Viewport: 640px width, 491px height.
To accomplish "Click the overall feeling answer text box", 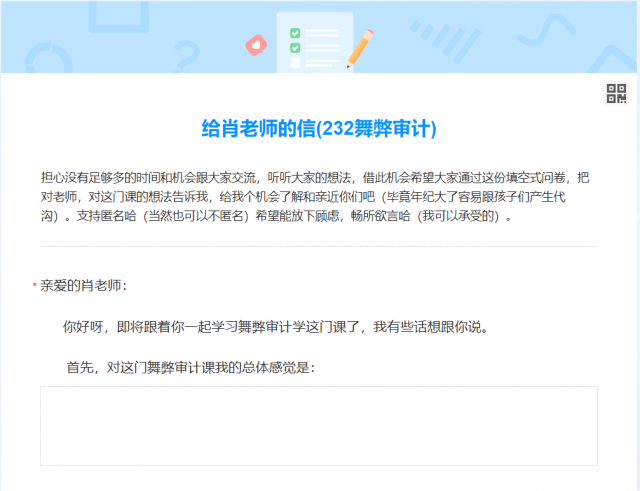I will tap(319, 426).
